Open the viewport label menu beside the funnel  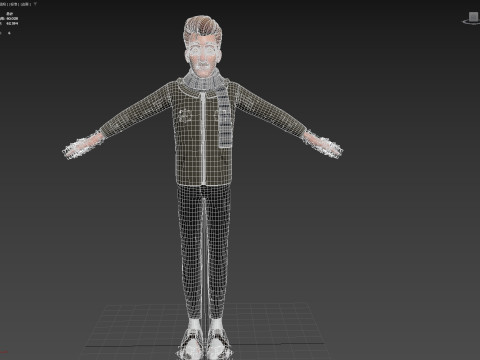[25, 4]
